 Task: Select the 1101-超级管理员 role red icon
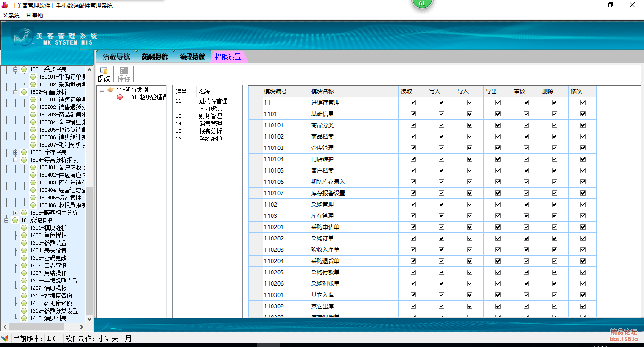[x=120, y=97]
